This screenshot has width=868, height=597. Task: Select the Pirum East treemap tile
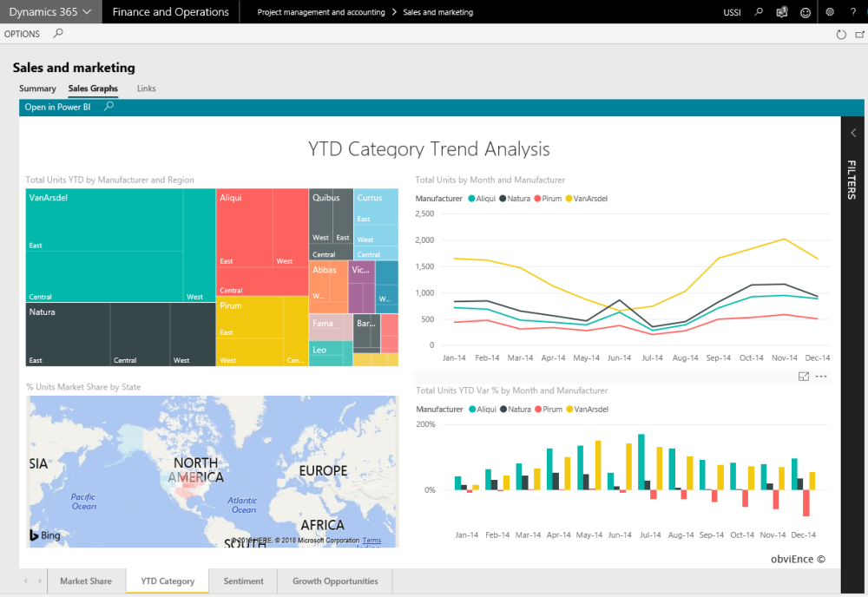click(250, 317)
